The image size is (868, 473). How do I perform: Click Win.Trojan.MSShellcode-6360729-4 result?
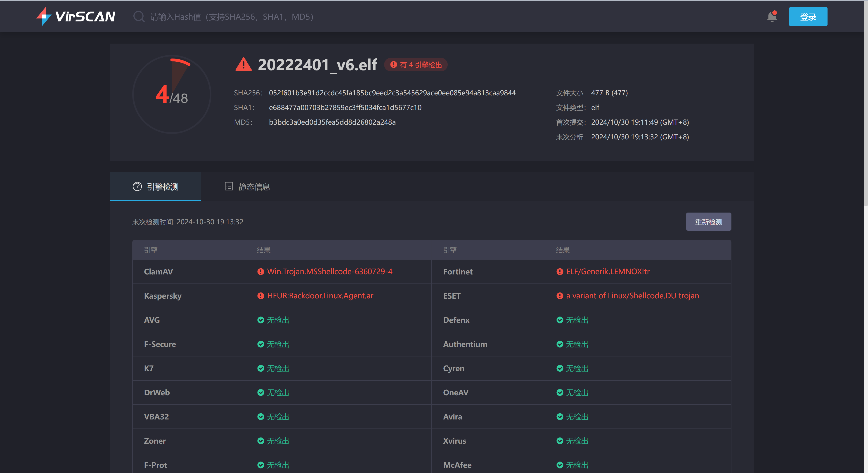coord(330,272)
